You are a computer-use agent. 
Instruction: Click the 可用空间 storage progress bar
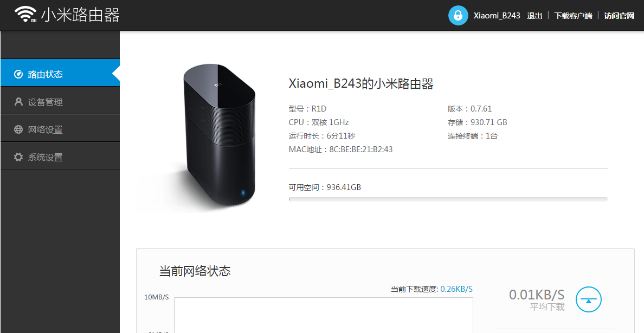(x=448, y=199)
